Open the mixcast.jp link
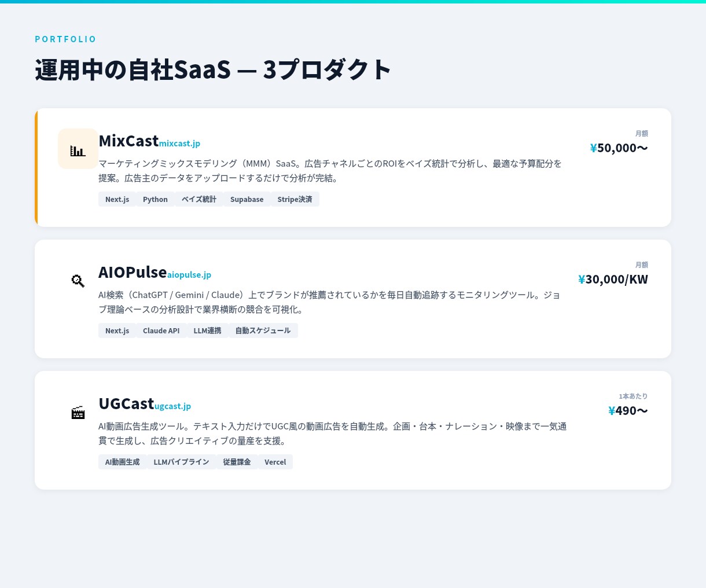706x588 pixels. (x=179, y=143)
